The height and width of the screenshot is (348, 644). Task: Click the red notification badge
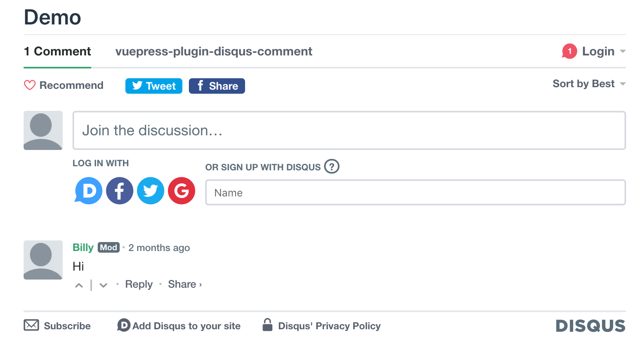pos(570,51)
